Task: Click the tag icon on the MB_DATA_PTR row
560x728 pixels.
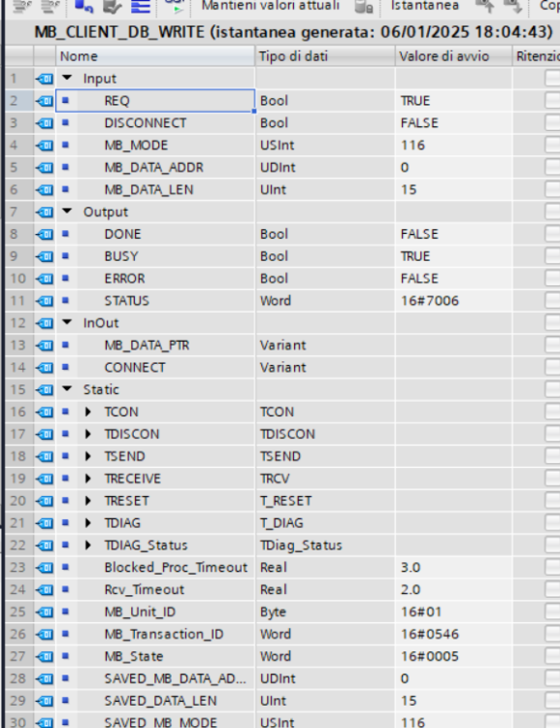Action: click(x=45, y=346)
